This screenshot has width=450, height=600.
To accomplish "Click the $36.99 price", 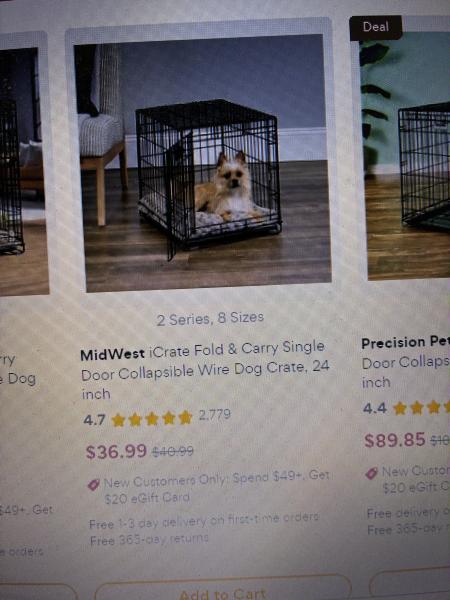I will [116, 451].
